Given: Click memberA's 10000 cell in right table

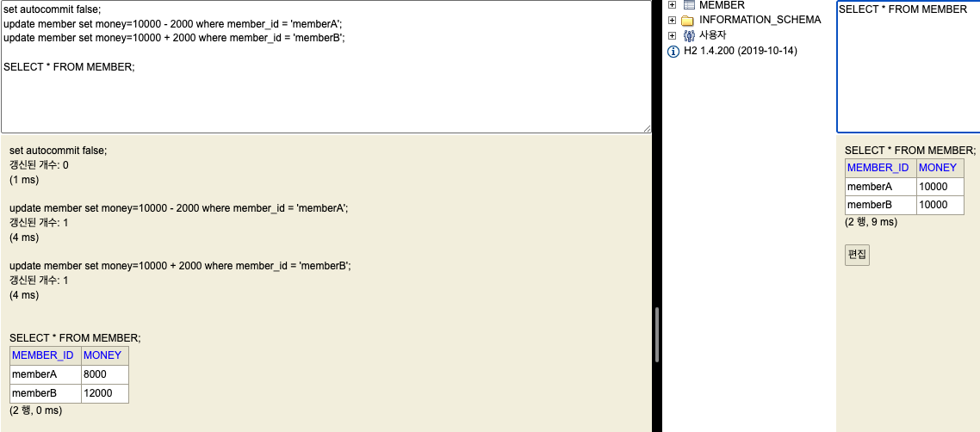Looking at the screenshot, I should pos(940,187).
